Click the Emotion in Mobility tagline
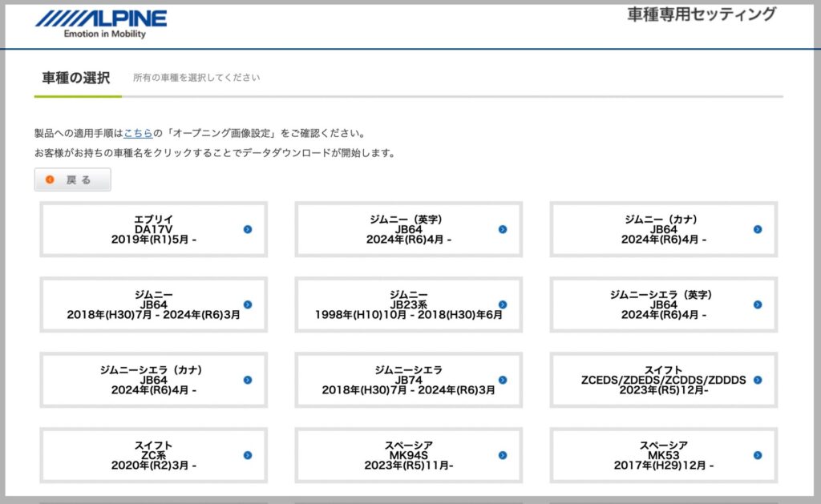This screenshot has width=821, height=504. [x=105, y=34]
